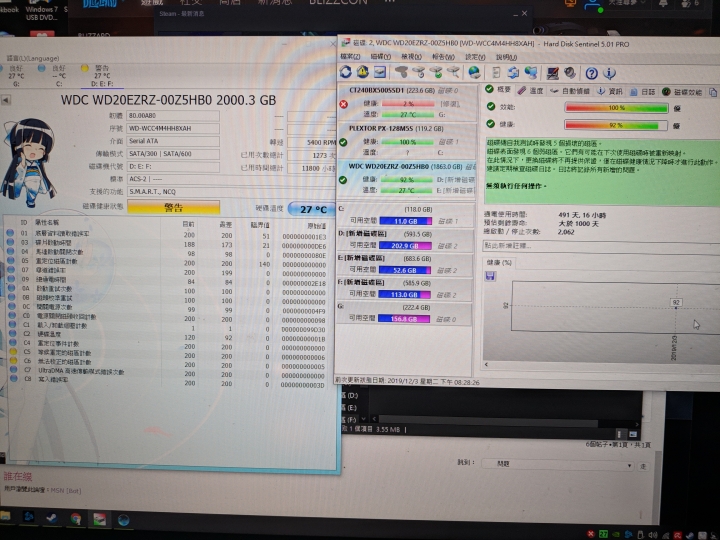This screenshot has height=540, width=720.
Task: Open the first Sentinel menu 檔案
Action: 350,56
